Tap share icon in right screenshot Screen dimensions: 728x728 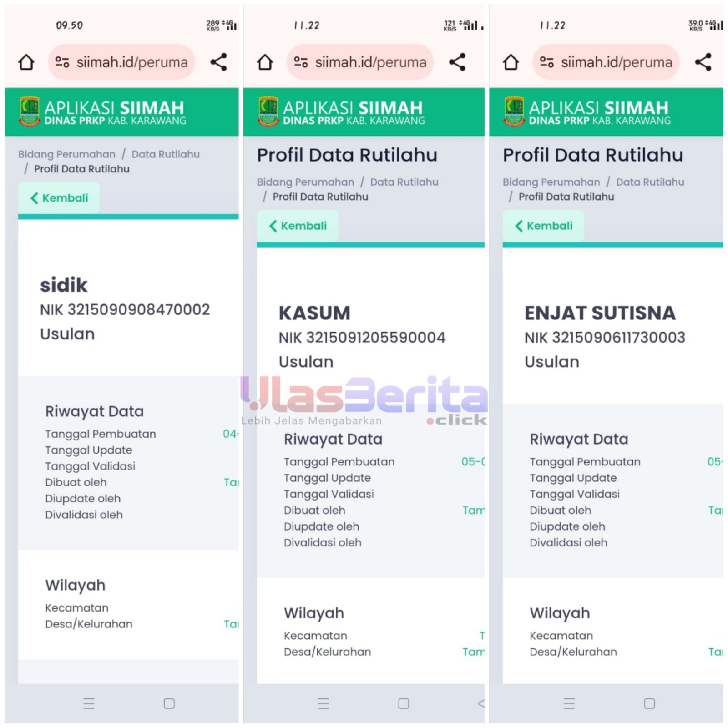pyautogui.click(x=703, y=62)
